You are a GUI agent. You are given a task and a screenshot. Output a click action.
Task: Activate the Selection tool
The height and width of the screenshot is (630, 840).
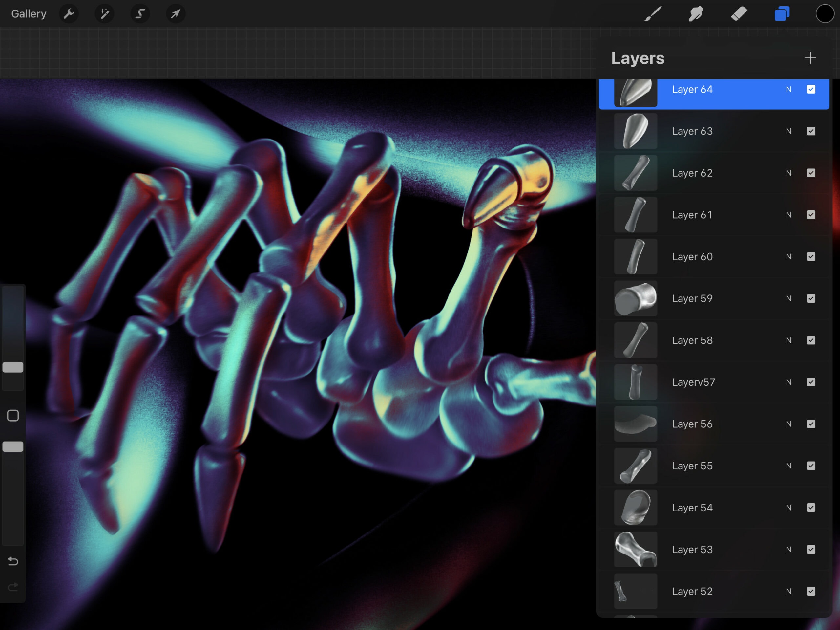pos(140,14)
